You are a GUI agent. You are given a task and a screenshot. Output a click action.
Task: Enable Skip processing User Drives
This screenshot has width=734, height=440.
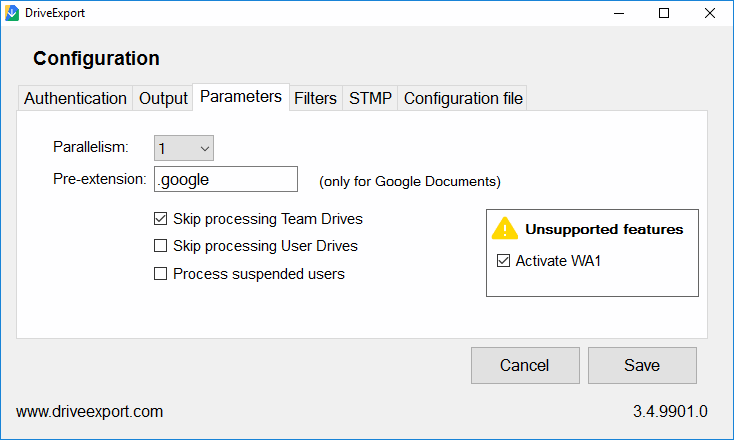click(161, 246)
